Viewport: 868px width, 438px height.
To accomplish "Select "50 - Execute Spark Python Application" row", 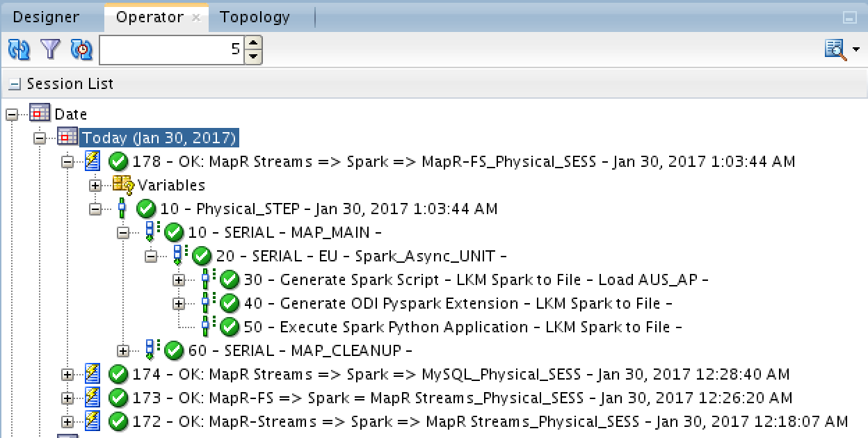I will [x=463, y=327].
